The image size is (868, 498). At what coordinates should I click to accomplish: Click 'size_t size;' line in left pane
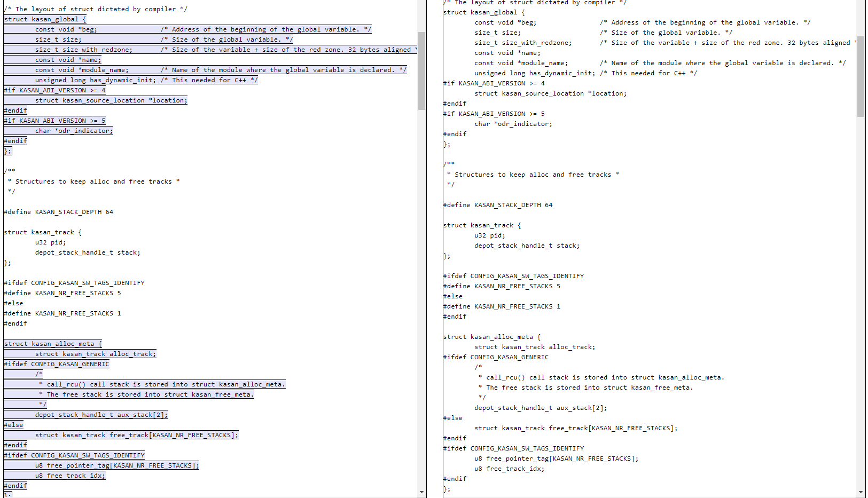pos(58,39)
